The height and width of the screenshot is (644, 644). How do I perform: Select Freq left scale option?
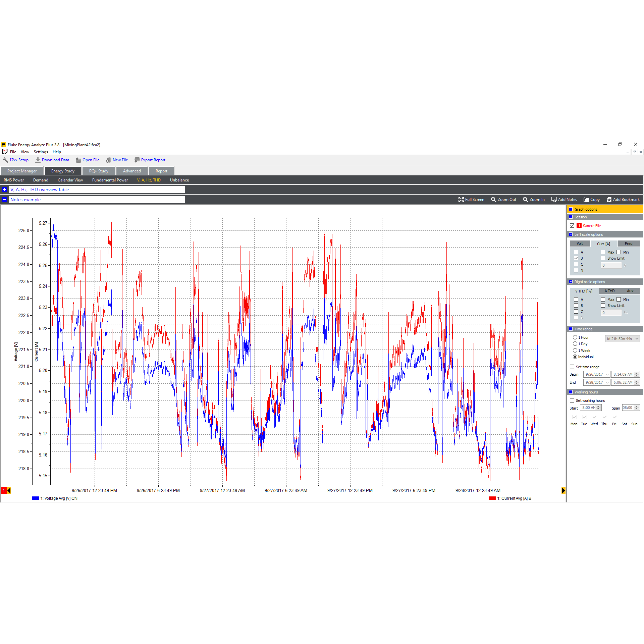(x=628, y=244)
